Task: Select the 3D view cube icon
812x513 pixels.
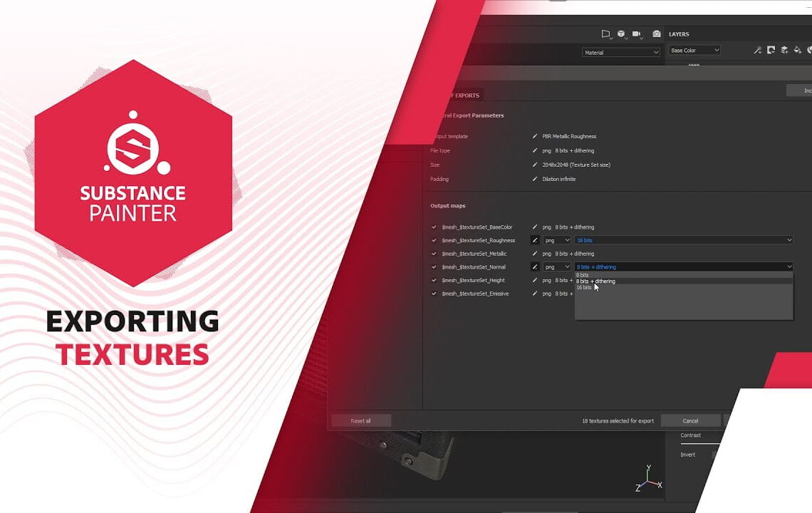Action: tap(621, 33)
